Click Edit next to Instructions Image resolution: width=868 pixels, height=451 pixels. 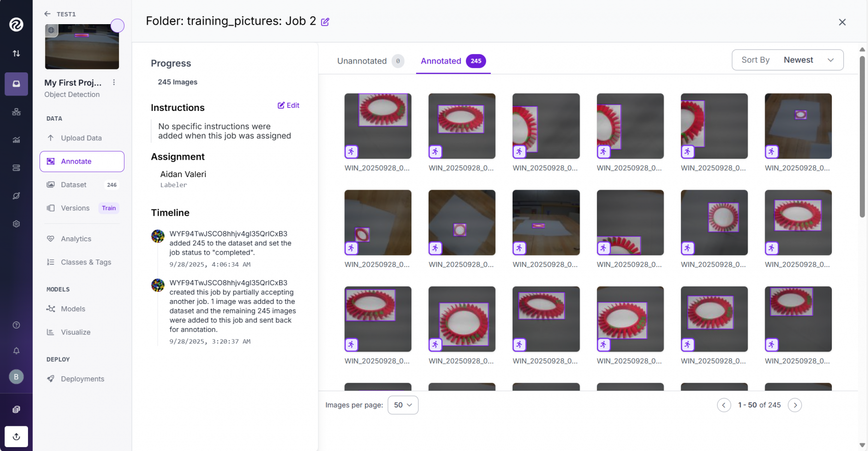tap(288, 106)
